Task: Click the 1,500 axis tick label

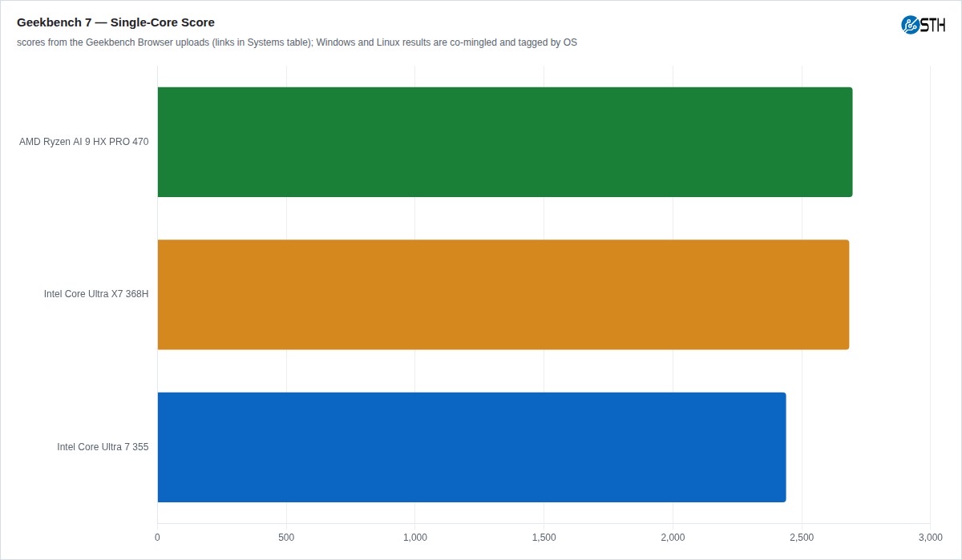Action: [544, 537]
